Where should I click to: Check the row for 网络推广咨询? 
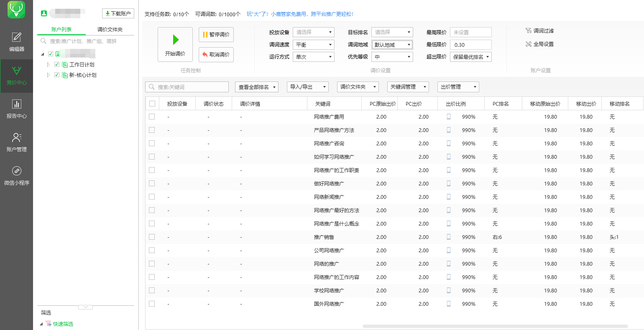(x=152, y=144)
